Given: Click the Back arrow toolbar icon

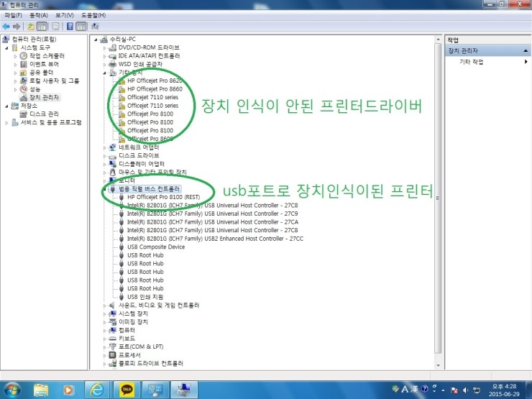Looking at the screenshot, I should tap(6, 26).
